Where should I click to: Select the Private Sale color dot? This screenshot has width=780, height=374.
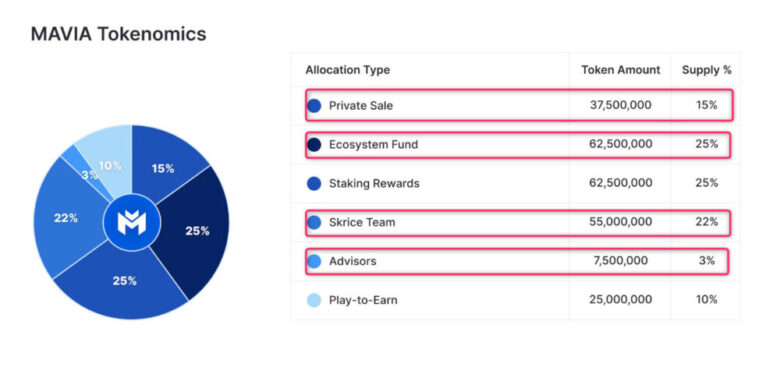(314, 106)
